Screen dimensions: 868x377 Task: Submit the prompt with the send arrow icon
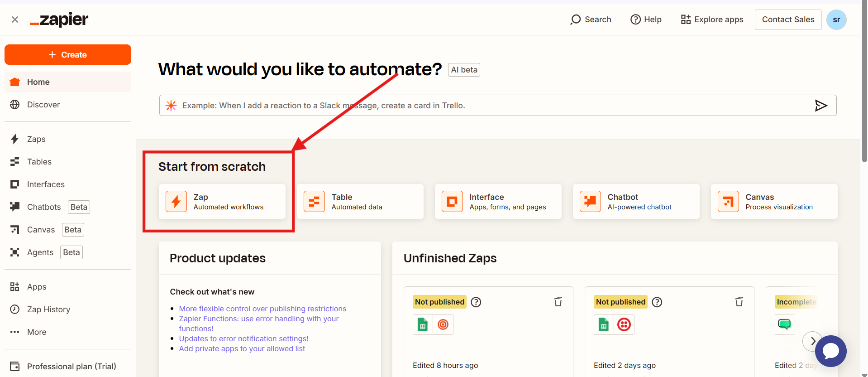point(821,106)
